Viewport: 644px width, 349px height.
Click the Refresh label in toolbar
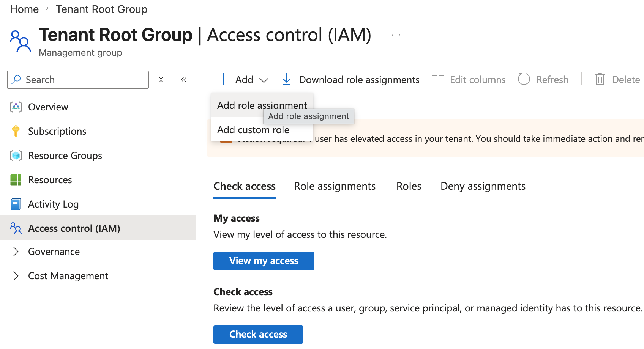click(552, 80)
